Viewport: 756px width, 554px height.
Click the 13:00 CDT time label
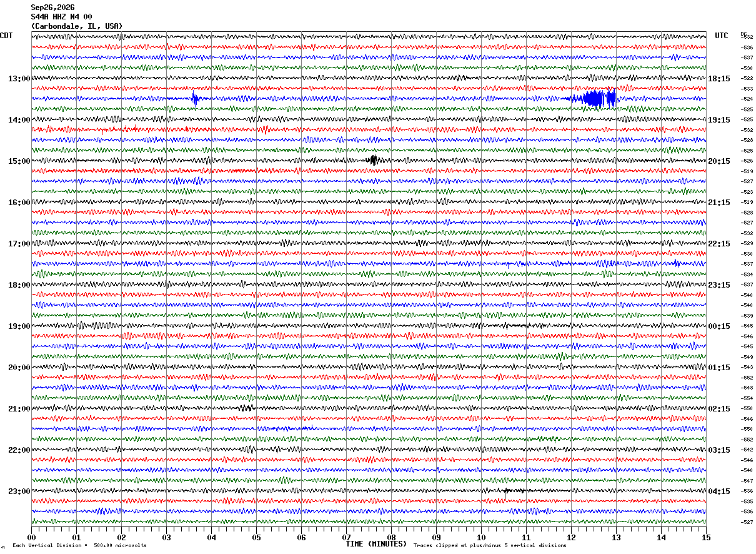(19, 78)
